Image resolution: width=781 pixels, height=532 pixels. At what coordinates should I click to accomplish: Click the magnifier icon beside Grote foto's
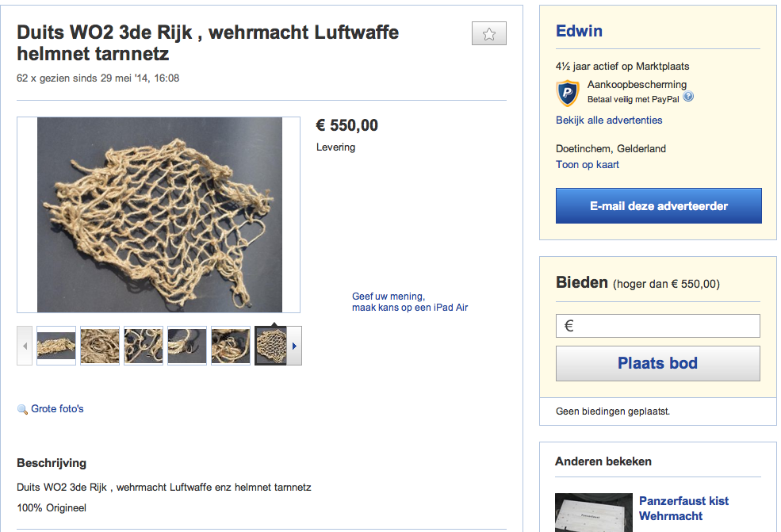[22, 409]
